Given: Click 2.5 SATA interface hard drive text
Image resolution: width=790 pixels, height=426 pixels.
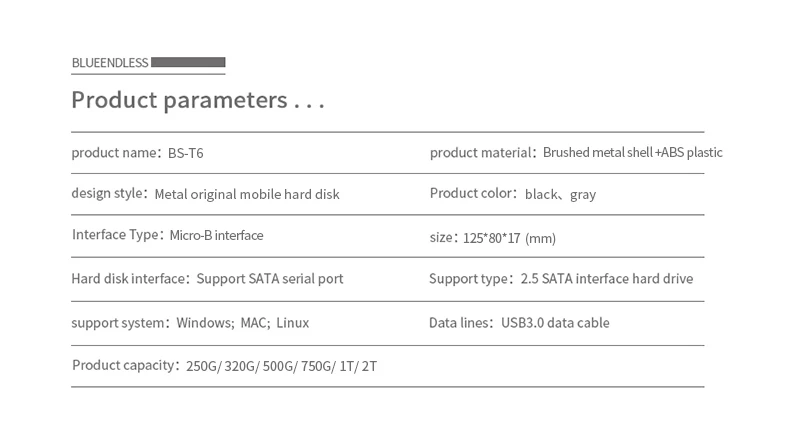Looking at the screenshot, I should 606,279.
